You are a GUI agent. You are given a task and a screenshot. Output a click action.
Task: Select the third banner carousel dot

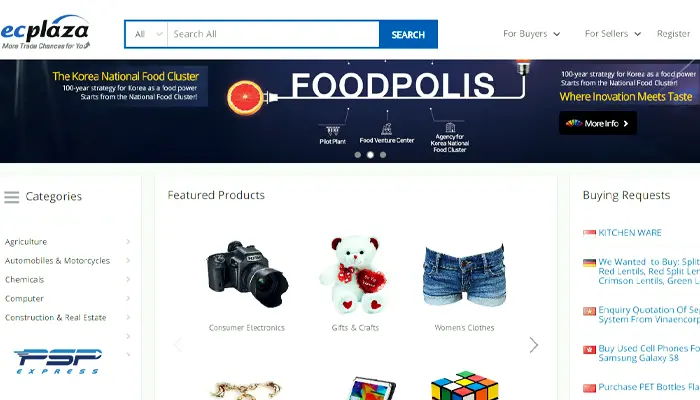(x=383, y=155)
